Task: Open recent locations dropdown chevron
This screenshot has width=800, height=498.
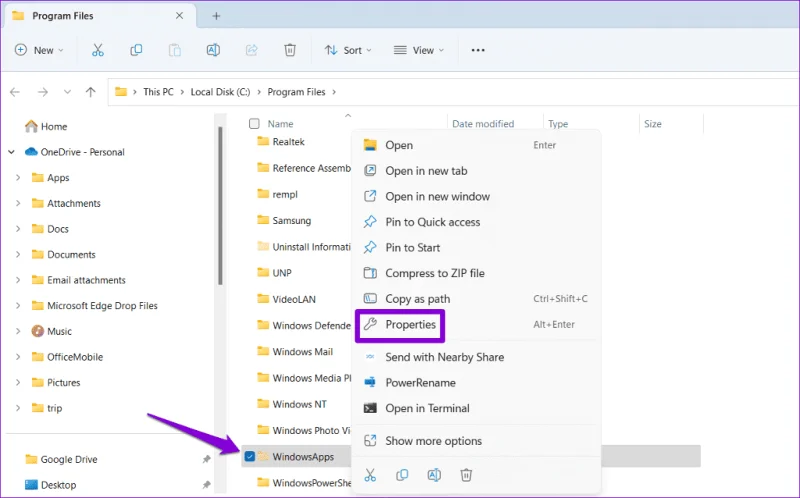Action: [67, 92]
